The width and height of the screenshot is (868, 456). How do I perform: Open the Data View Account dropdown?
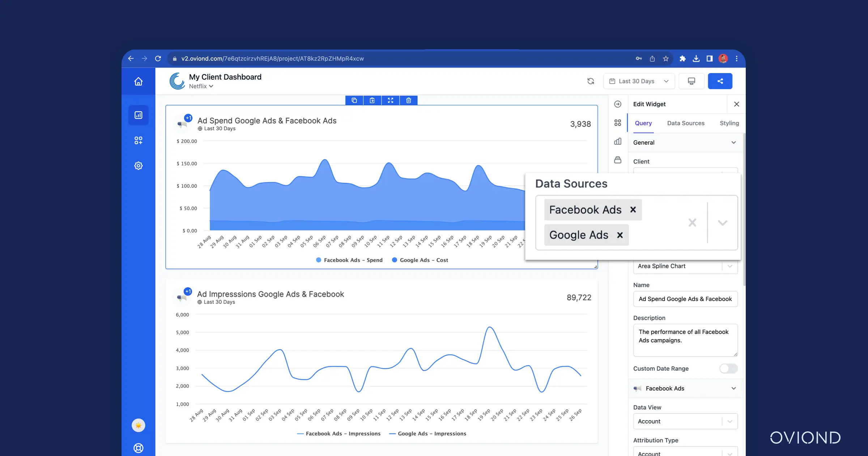685,421
